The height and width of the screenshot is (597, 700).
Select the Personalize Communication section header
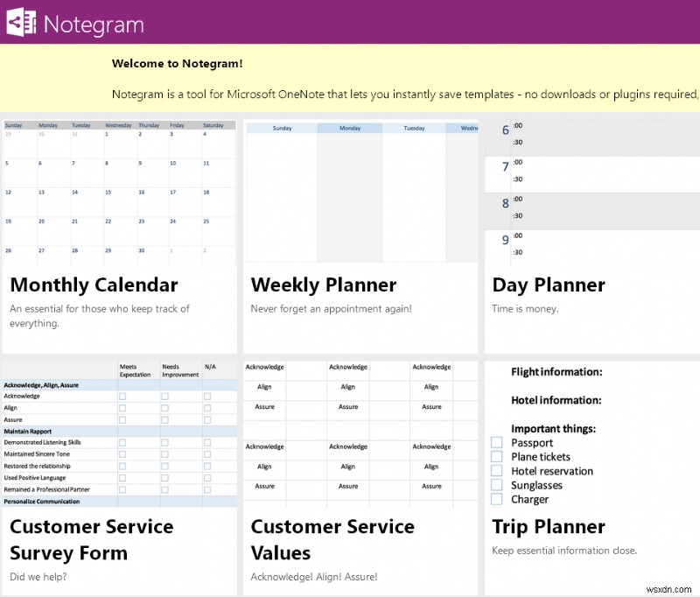pyautogui.click(x=40, y=501)
